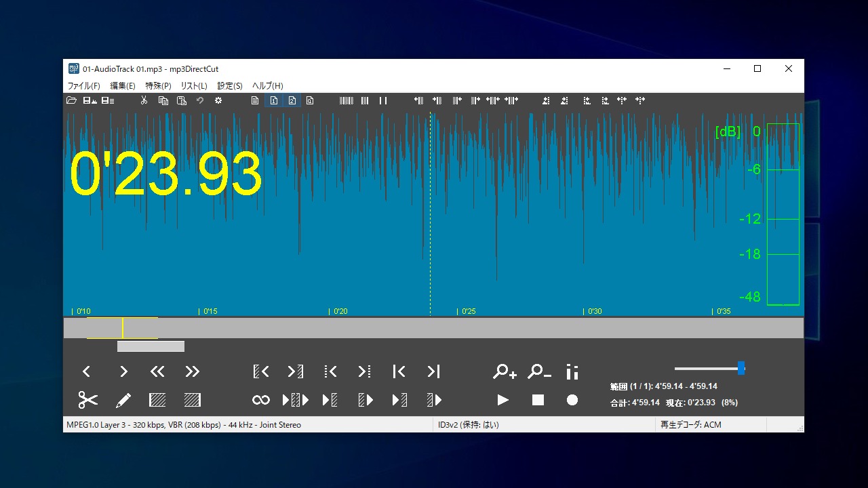Go to selection end button
This screenshot has width=868, height=488.
pos(296,371)
